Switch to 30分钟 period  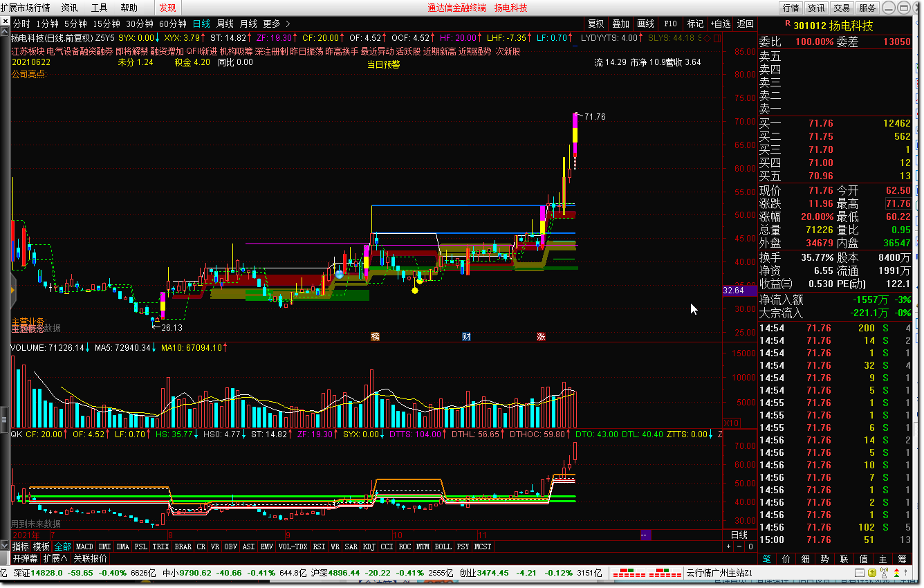[140, 24]
